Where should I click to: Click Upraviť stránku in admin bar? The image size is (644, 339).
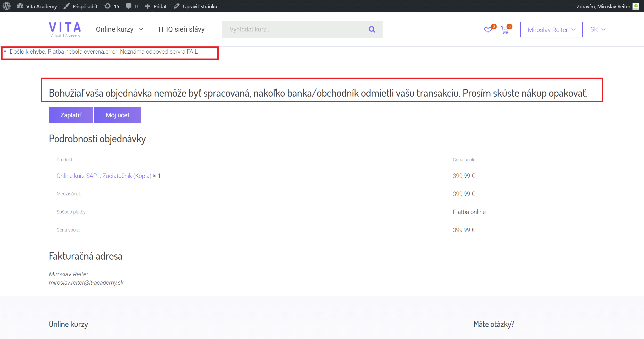click(196, 6)
